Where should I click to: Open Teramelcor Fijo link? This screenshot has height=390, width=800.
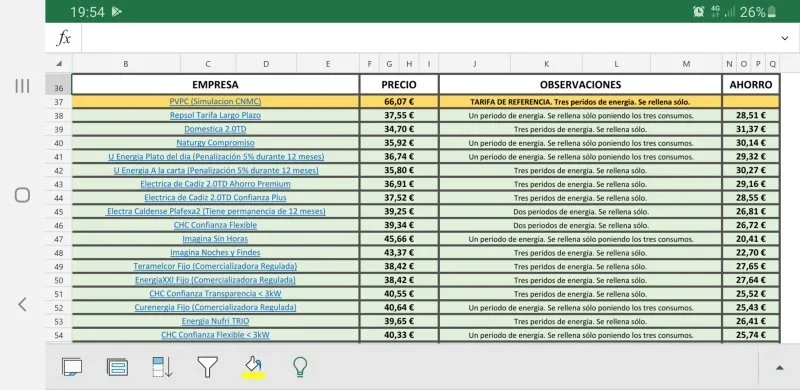215,266
